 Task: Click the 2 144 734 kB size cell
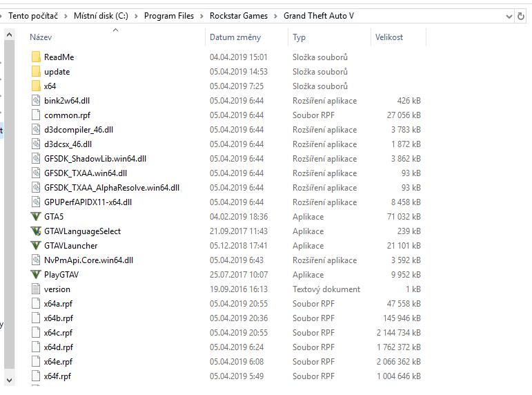(x=399, y=333)
